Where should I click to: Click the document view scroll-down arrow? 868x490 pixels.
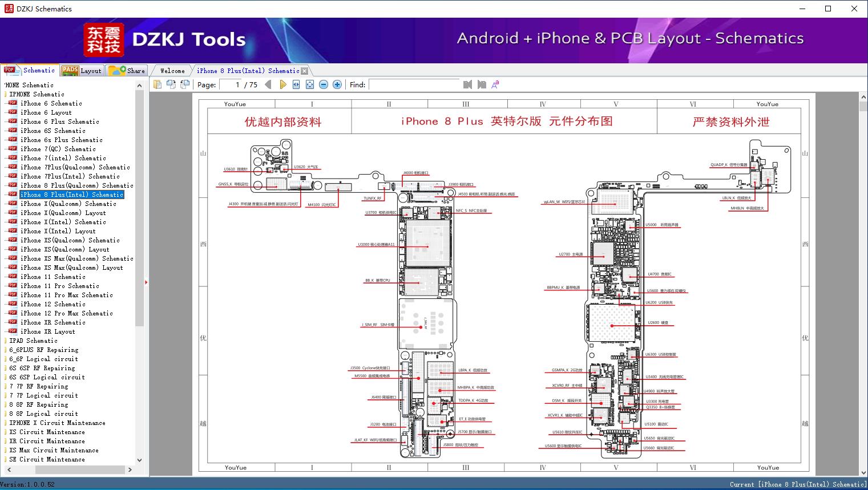pyautogui.click(x=863, y=472)
